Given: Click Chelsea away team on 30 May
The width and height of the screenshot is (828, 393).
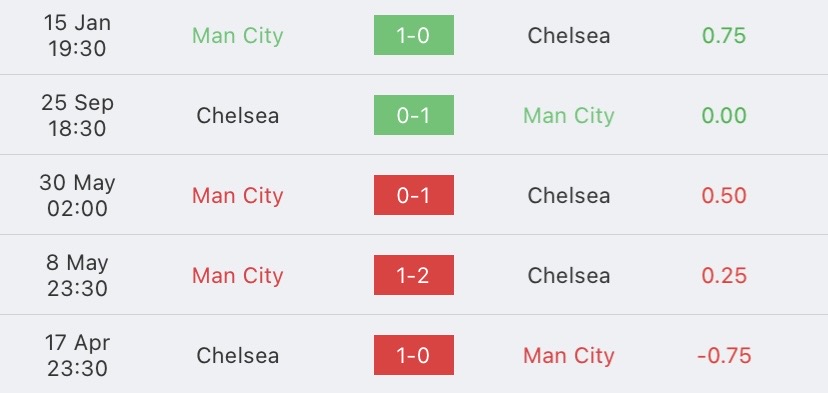Looking at the screenshot, I should tap(569, 195).
